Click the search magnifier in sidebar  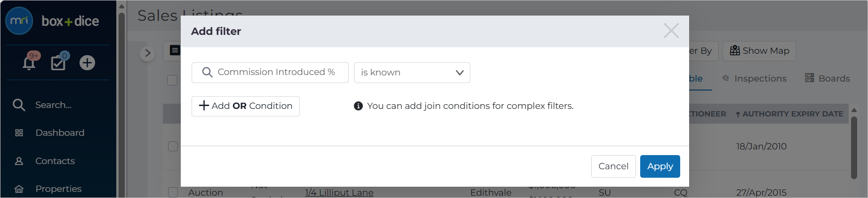(19, 105)
